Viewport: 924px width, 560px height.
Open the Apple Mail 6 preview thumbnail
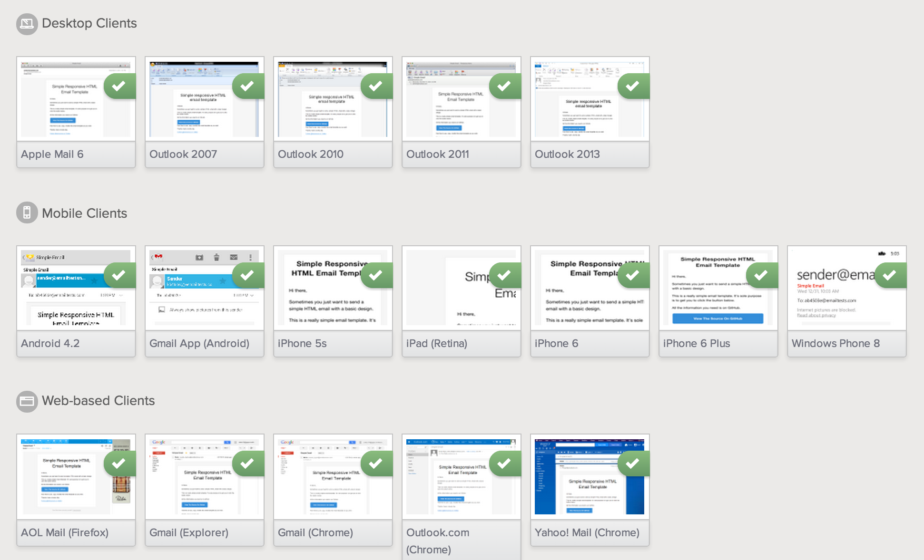(x=76, y=99)
